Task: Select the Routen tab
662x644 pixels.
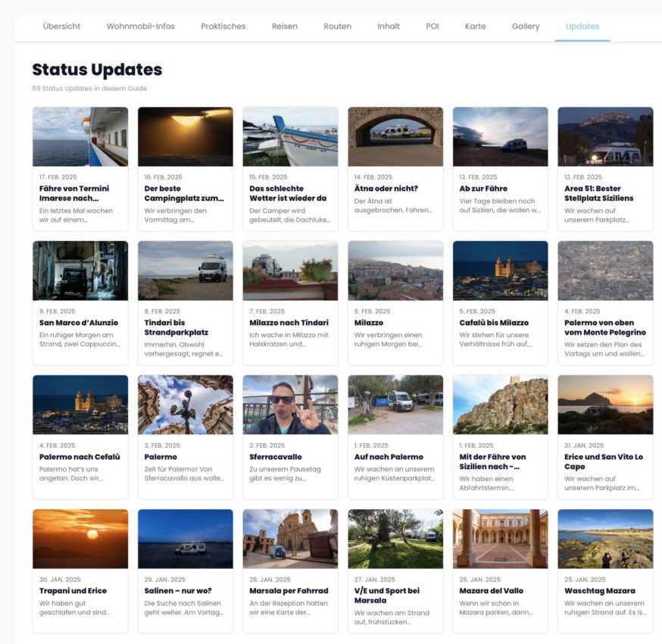Action: tap(337, 26)
